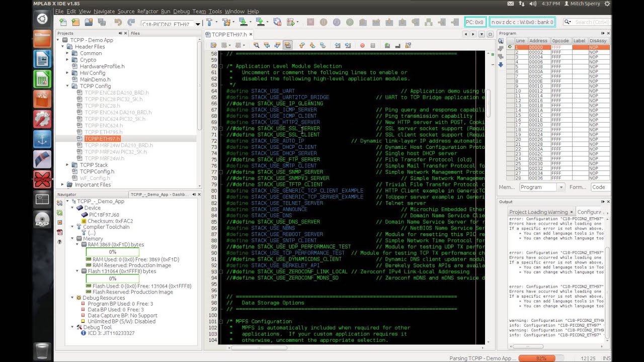Click the magnifier Find Selection editor icon
Viewport: 644px width, 362px height.
256,45
